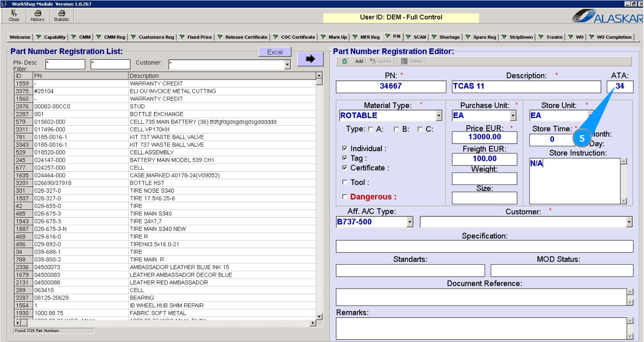Expand the Material Type dropdown
The height and width of the screenshot is (342, 644).
click(439, 116)
